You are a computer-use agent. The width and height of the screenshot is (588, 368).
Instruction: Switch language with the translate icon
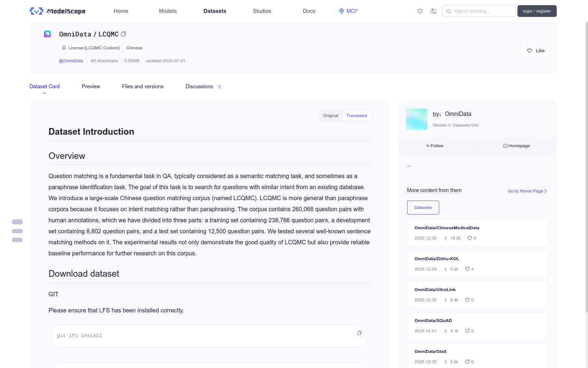pos(433,11)
